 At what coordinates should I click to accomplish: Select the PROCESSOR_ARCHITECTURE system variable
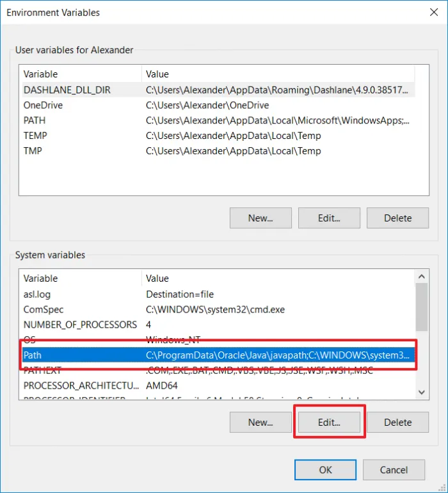tap(218, 385)
